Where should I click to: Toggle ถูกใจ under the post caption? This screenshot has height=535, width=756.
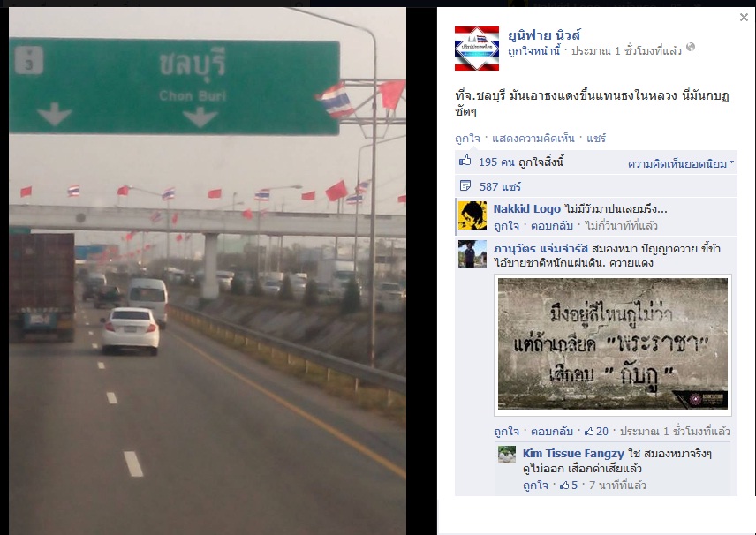pos(467,139)
